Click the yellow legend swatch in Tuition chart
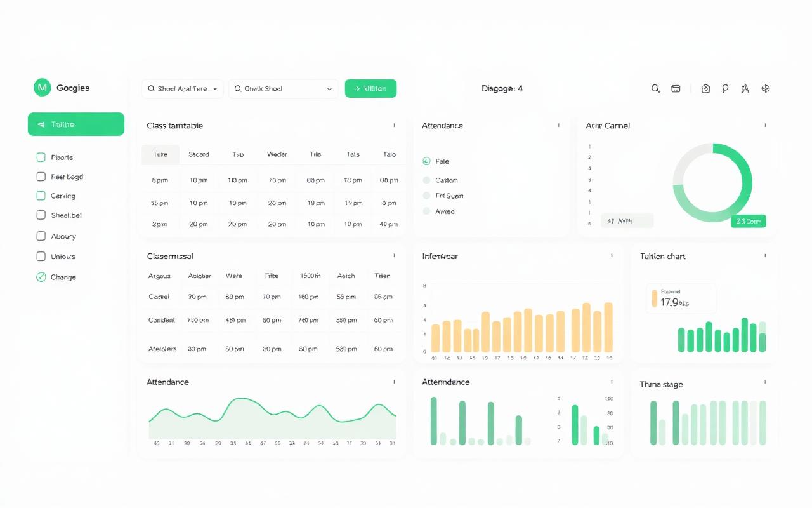812x508 pixels. point(655,298)
